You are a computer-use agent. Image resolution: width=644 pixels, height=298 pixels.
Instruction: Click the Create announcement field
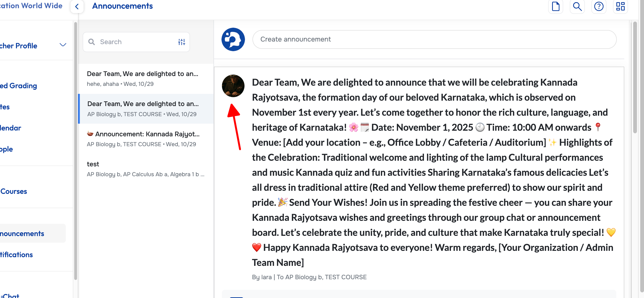(434, 39)
